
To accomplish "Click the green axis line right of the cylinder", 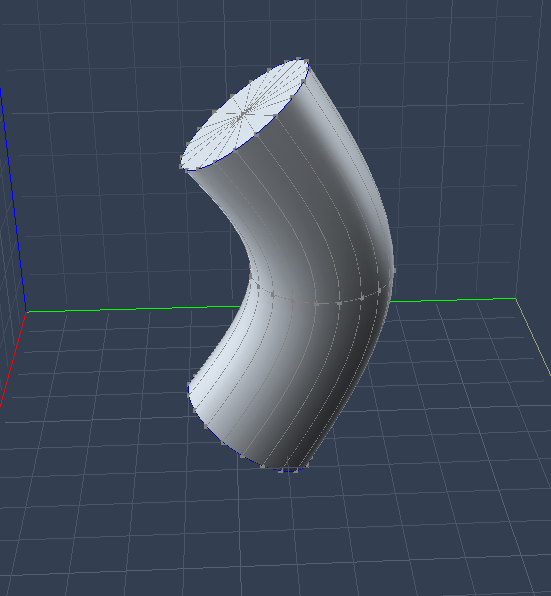I will pyautogui.click(x=452, y=300).
